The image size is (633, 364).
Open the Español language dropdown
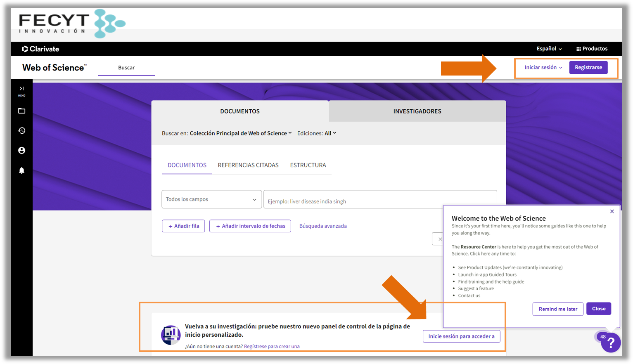coord(549,49)
